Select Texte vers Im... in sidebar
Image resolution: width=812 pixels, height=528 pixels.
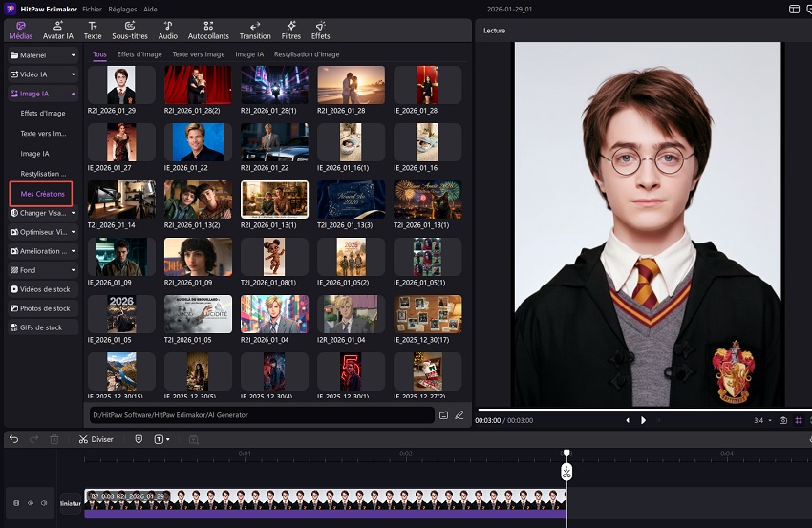(x=43, y=134)
